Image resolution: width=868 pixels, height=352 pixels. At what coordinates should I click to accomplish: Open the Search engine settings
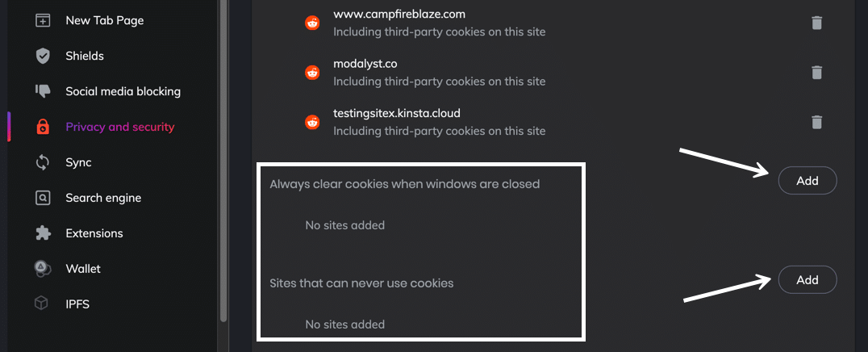(x=102, y=198)
